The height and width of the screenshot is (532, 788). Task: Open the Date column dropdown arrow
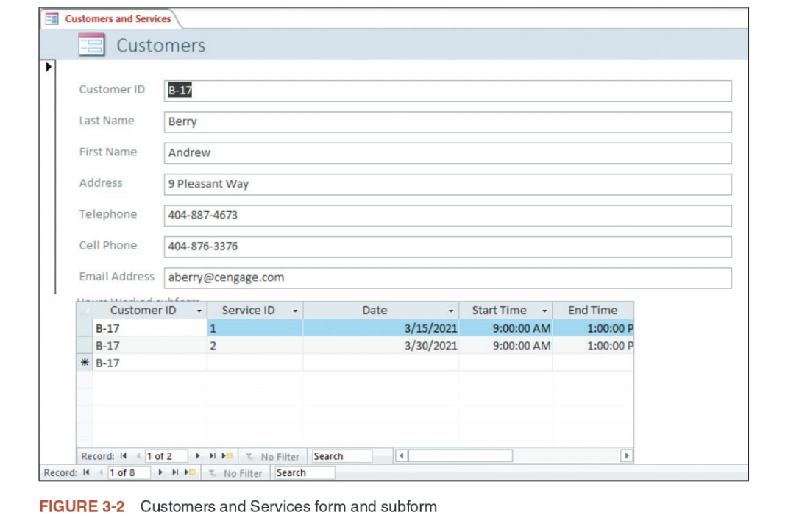(451, 311)
